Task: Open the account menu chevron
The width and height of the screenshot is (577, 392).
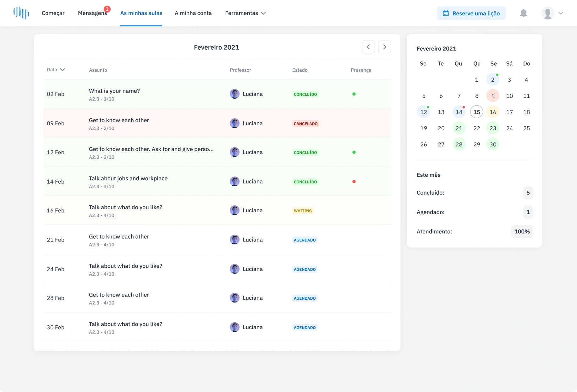Action: point(561,13)
